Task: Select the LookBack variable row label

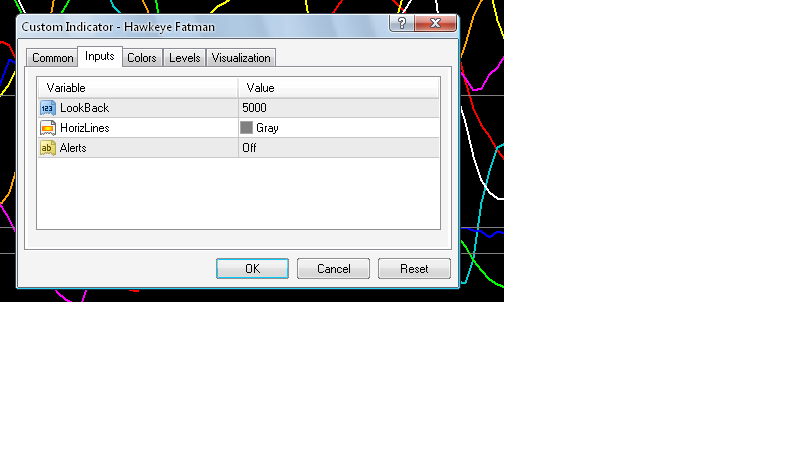Action: pos(84,108)
